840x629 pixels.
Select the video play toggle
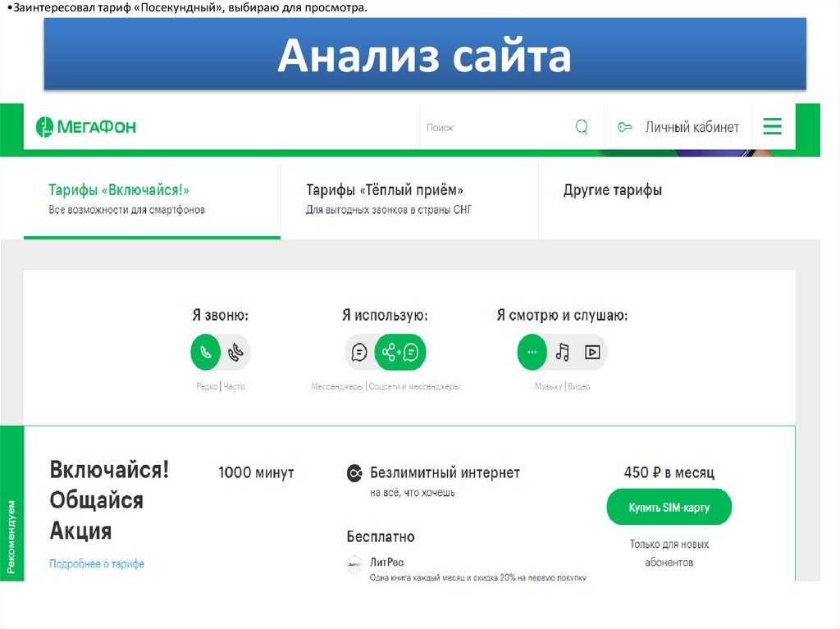[x=592, y=352]
